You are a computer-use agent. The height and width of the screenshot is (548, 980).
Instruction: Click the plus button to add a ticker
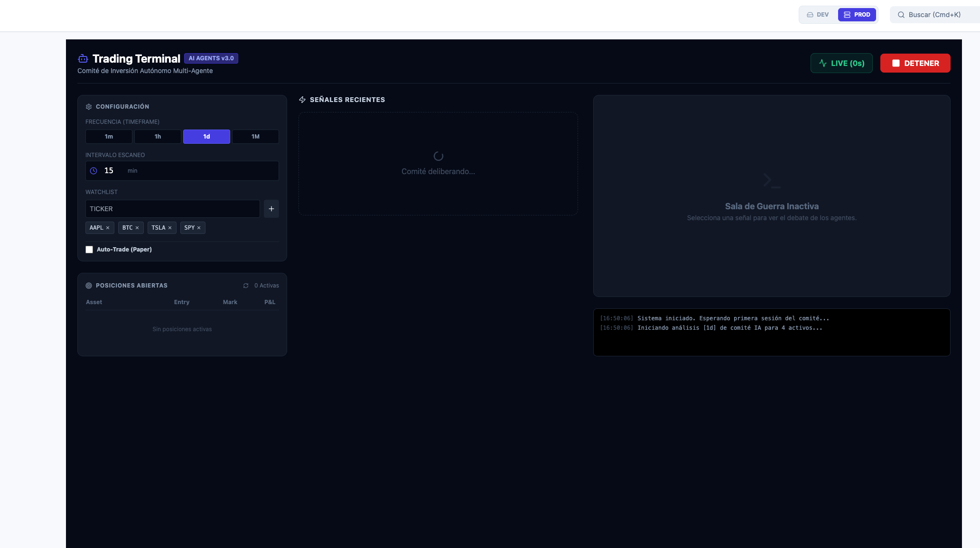coord(271,209)
